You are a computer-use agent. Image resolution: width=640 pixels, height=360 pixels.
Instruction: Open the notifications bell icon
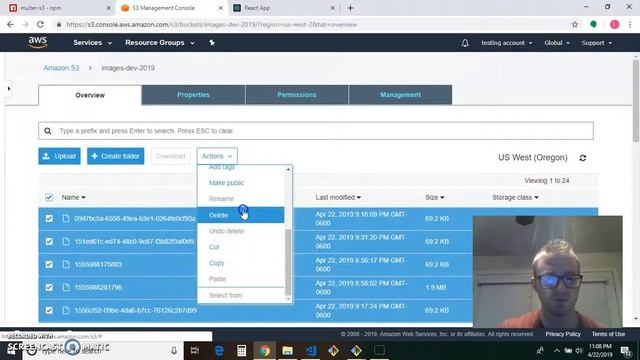[x=465, y=42]
